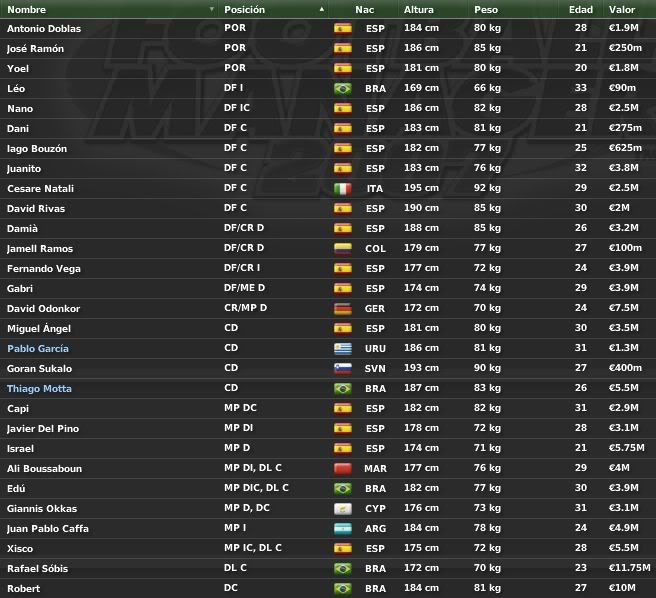Select Rafael Sóbis player name
This screenshot has height=598, width=656.
pyautogui.click(x=37, y=569)
